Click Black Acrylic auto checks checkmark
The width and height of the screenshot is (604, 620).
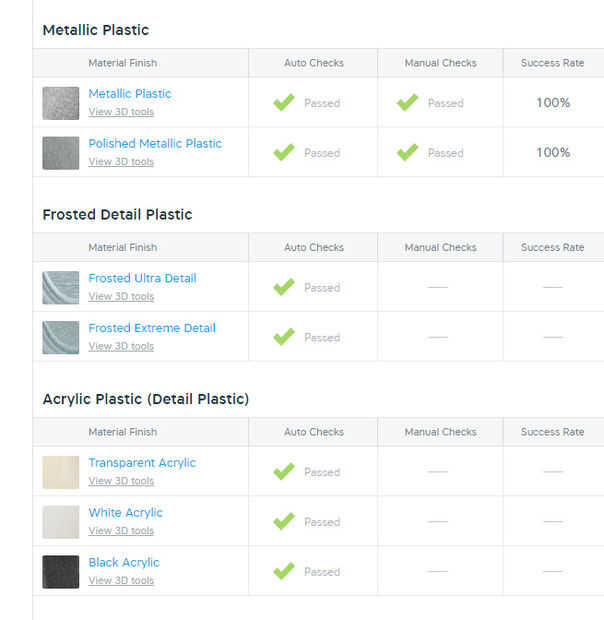click(284, 571)
